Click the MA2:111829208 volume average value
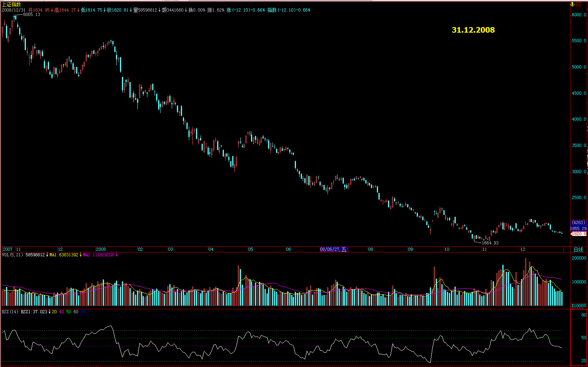This screenshot has height=367, width=588. click(x=98, y=255)
